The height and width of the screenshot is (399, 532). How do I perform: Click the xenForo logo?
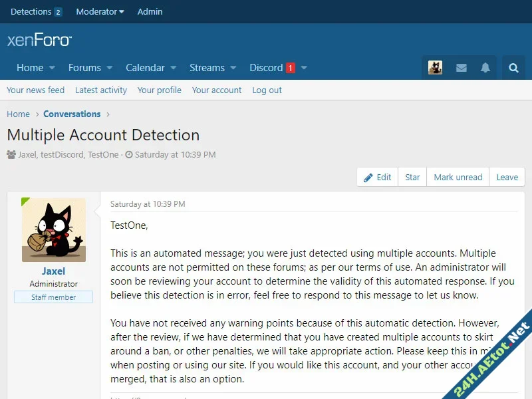39,40
